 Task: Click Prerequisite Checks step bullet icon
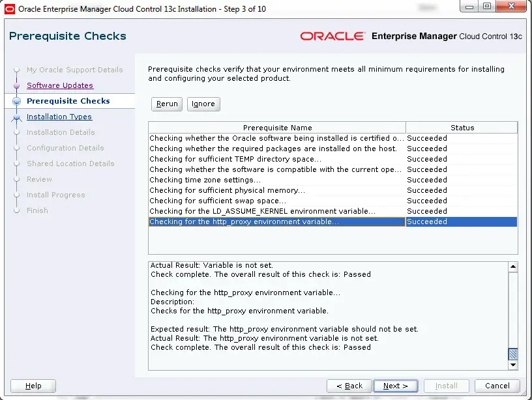(x=16, y=101)
